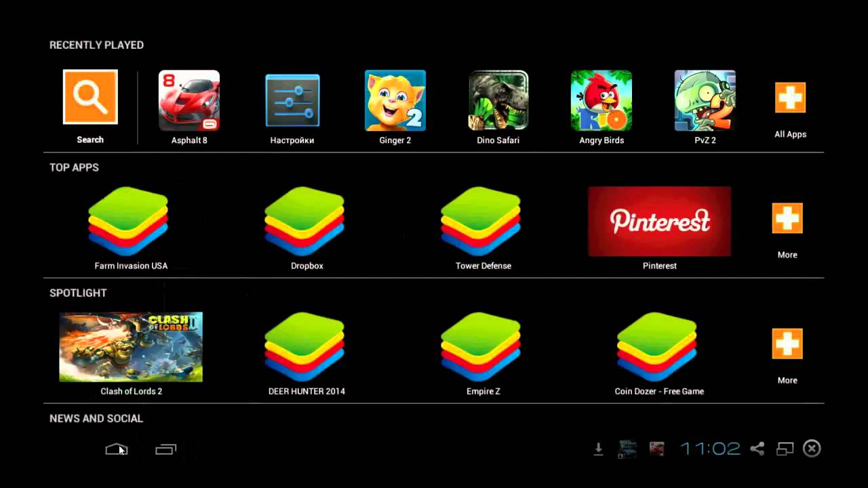Open the Dropbox app tile
The width and height of the screenshot is (868, 488).
[x=304, y=222]
